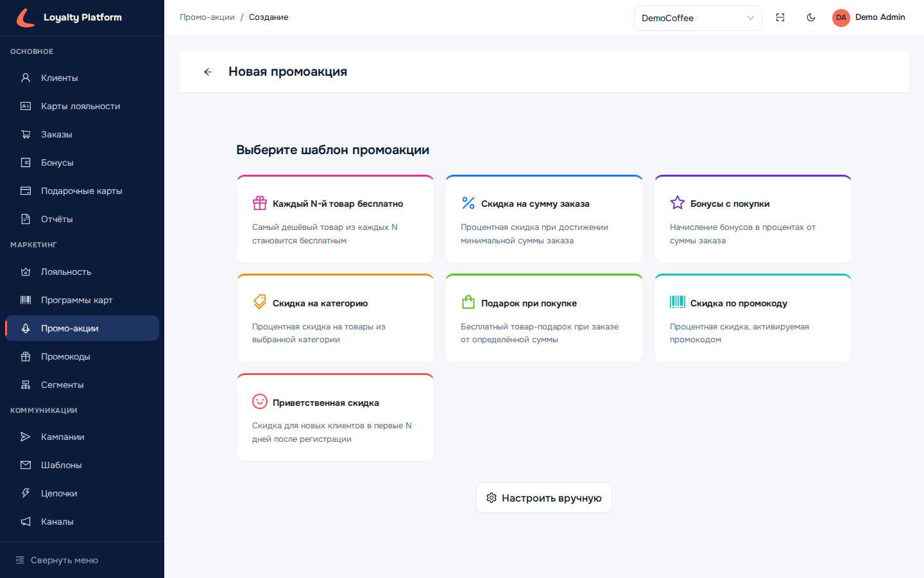Click the Программы карт barcode icon
The width and height of the screenshot is (924, 578).
click(26, 300)
